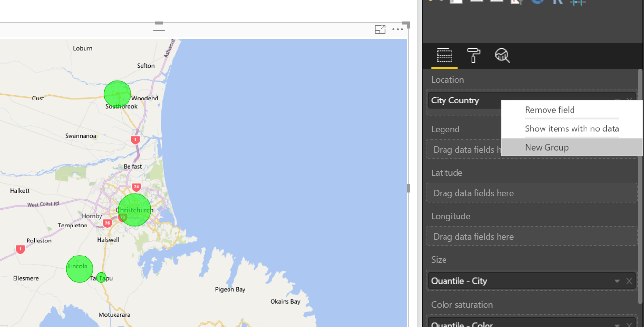Click highway 74 shield near Belfast
644x327 pixels.
click(136, 187)
